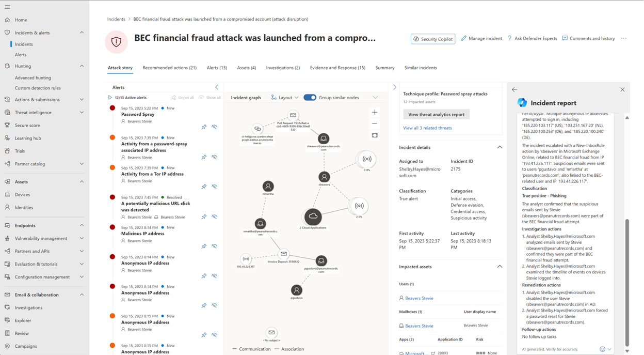Open more options ellipsis next to Comments and history
The image size is (644, 355).
click(623, 38)
